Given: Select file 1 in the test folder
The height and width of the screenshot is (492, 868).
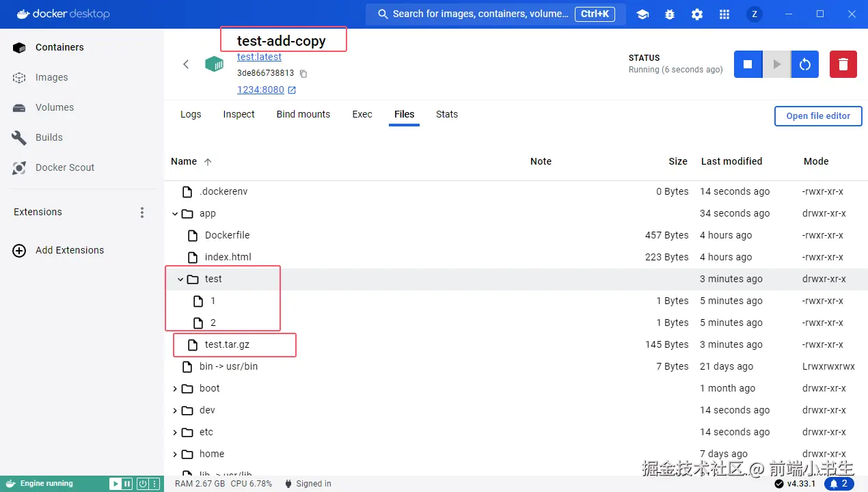Looking at the screenshot, I should pyautogui.click(x=516, y=301).
